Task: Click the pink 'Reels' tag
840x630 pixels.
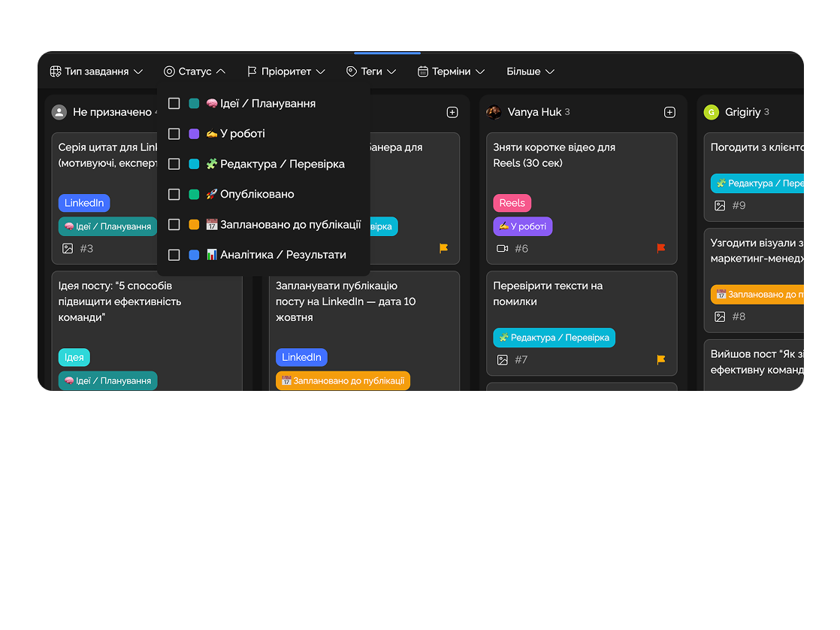Action: click(512, 203)
